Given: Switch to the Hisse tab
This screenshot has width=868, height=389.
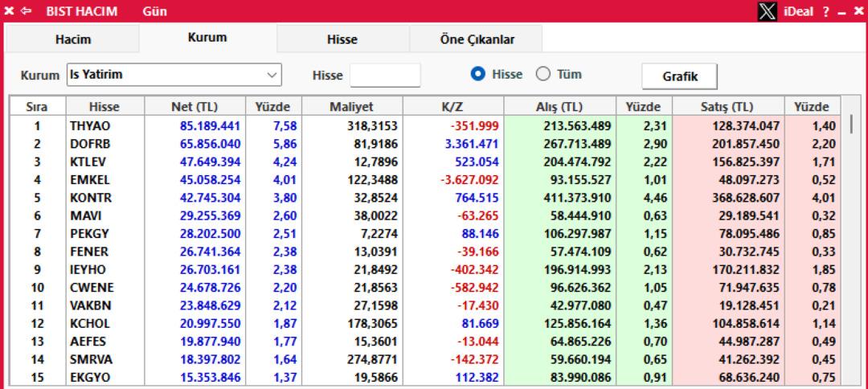Looking at the screenshot, I should [x=342, y=39].
